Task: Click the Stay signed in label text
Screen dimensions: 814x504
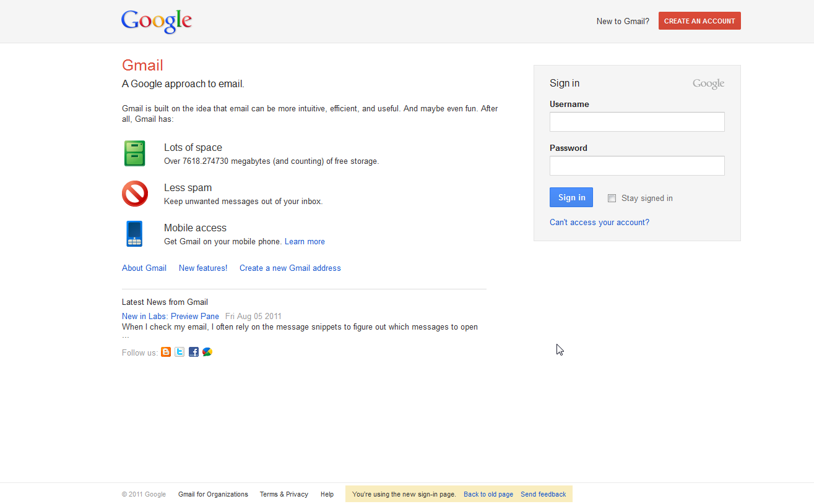Action: click(x=647, y=199)
